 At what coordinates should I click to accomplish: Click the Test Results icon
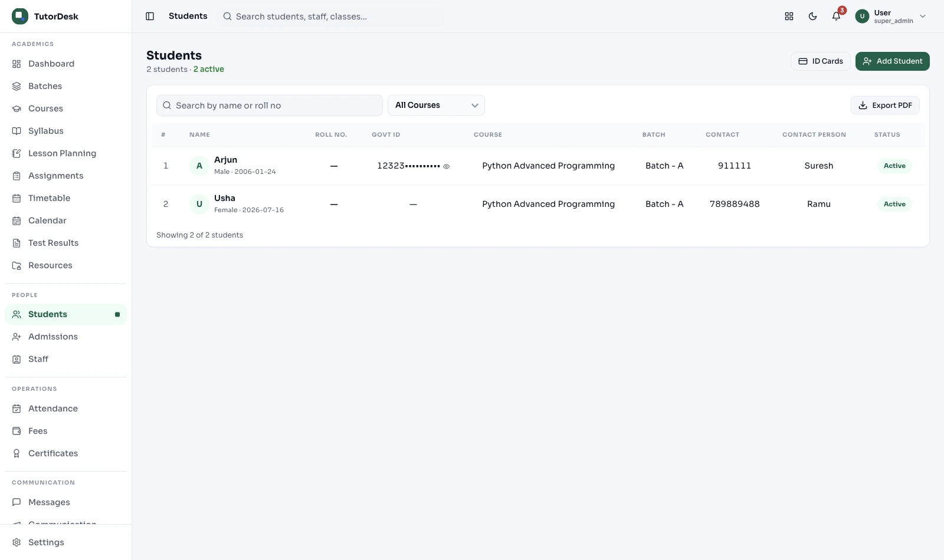[x=17, y=243]
